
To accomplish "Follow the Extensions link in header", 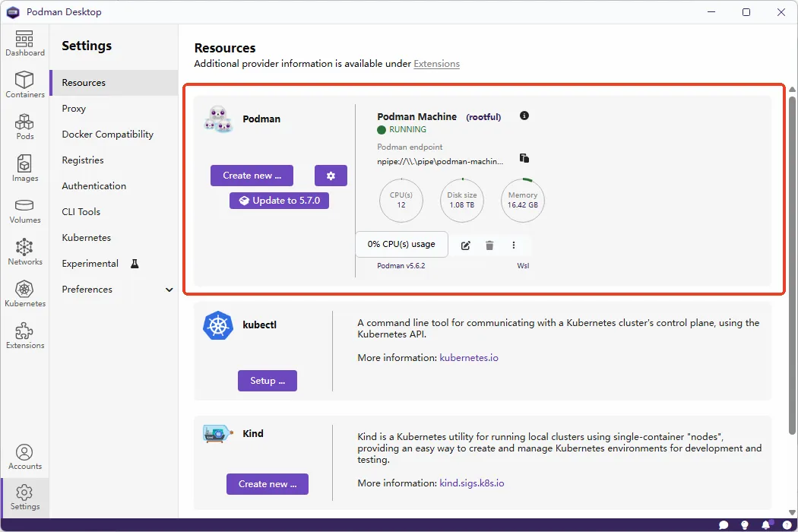I will (437, 64).
